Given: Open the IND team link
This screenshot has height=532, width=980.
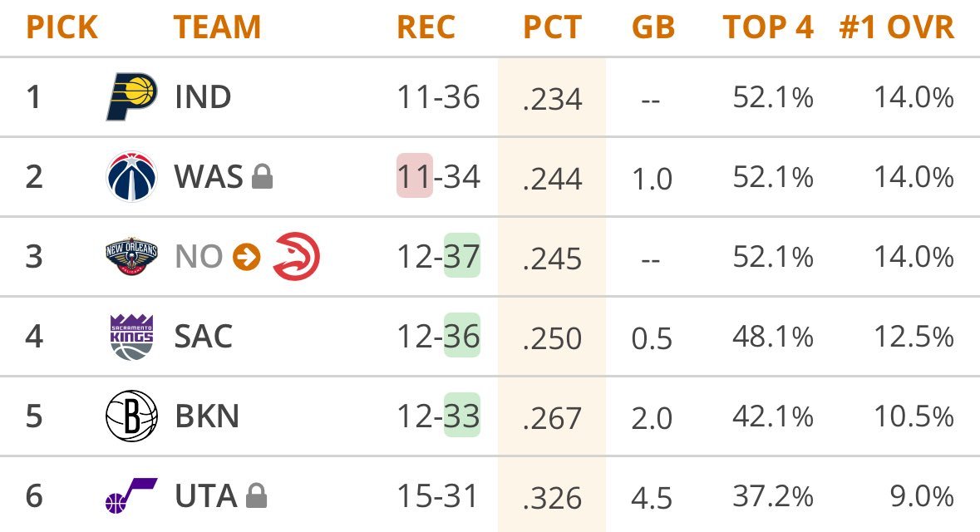Looking at the screenshot, I should 203,97.
